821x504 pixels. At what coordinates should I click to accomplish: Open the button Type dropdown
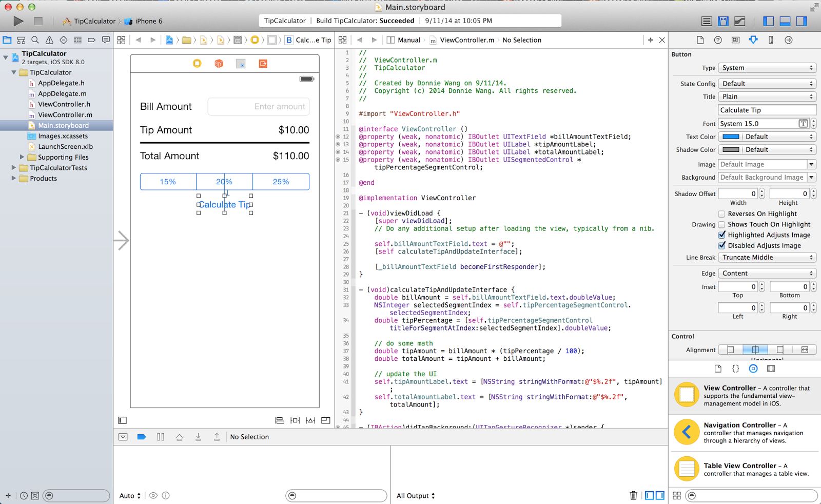click(x=767, y=68)
